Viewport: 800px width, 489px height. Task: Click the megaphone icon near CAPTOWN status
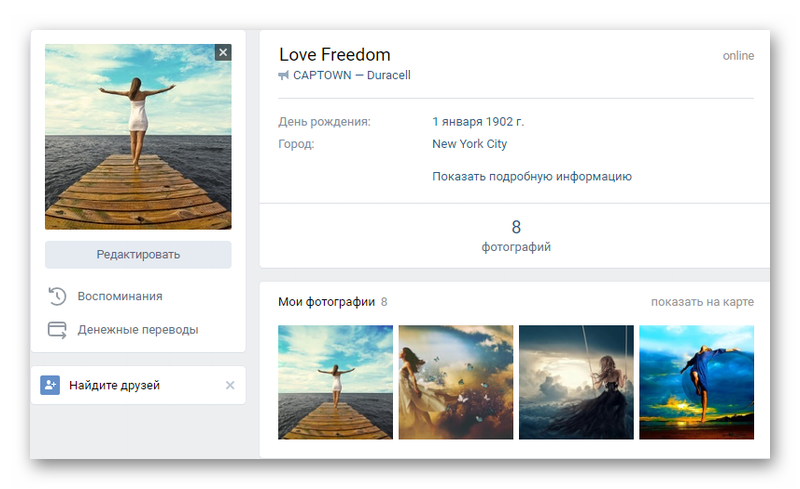[283, 76]
